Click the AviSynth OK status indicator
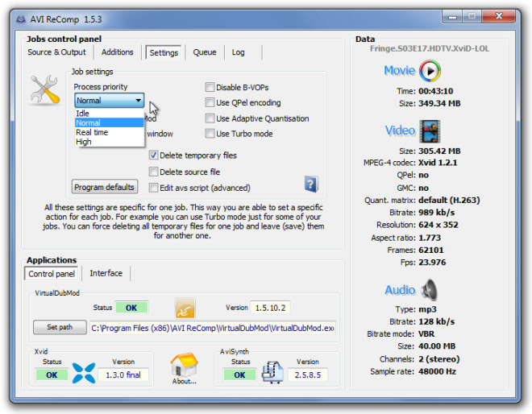This screenshot has width=532, height=414. (239, 375)
